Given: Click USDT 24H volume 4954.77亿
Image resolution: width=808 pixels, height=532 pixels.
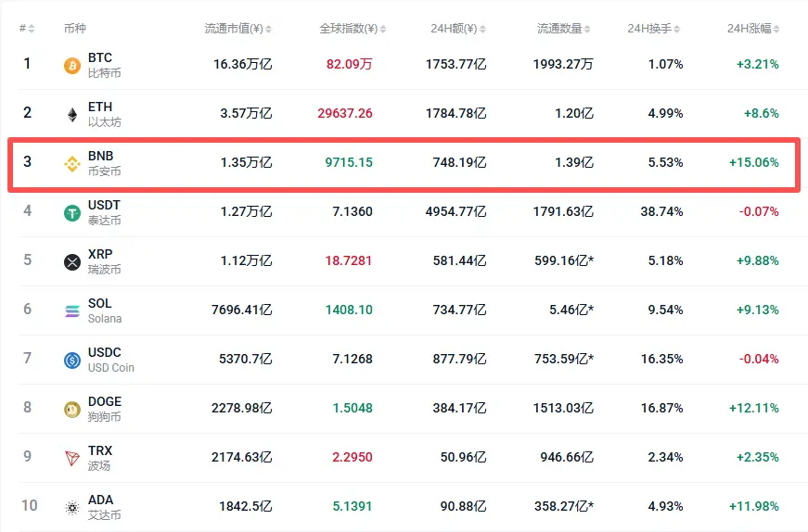Looking at the screenshot, I should click(x=456, y=211).
